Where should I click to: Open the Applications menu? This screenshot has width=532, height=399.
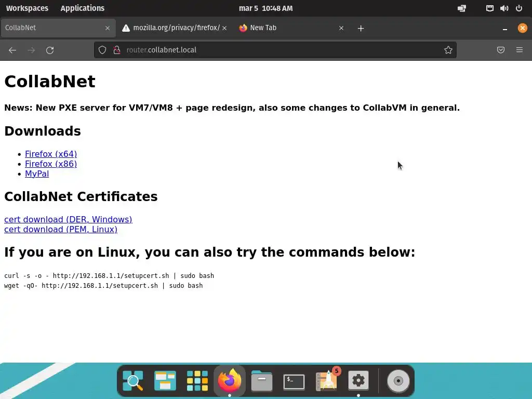coord(83,8)
